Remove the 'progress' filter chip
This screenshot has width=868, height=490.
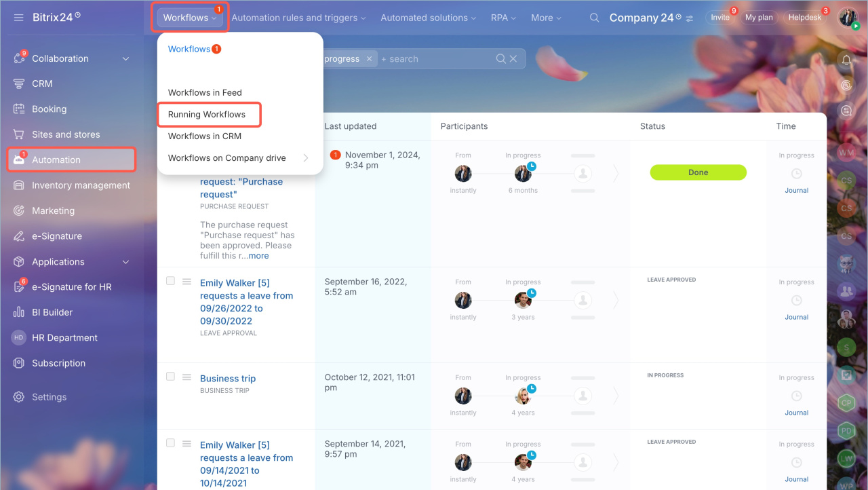pos(369,59)
